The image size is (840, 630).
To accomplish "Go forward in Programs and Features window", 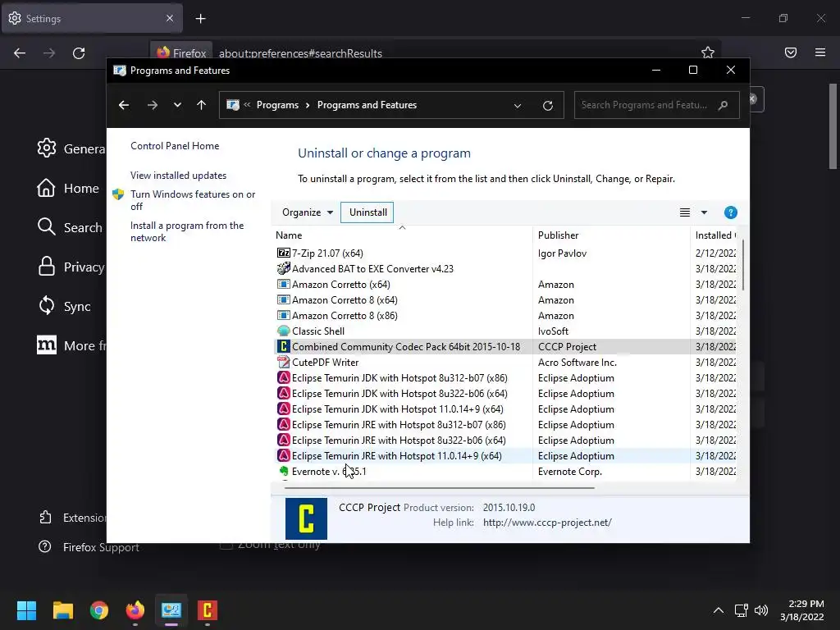I will click(152, 105).
